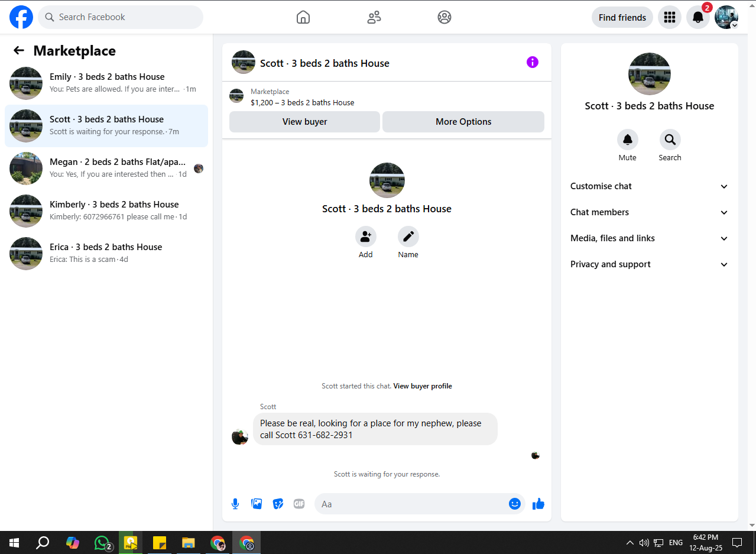The width and height of the screenshot is (756, 554).
Task: Open Copilot from the taskbar
Action: pos(73,543)
